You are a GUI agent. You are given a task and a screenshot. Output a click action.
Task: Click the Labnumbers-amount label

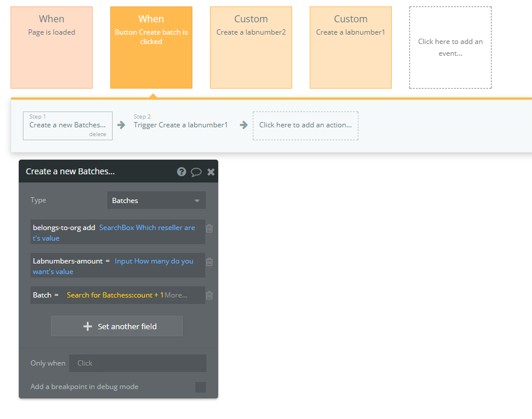point(67,261)
